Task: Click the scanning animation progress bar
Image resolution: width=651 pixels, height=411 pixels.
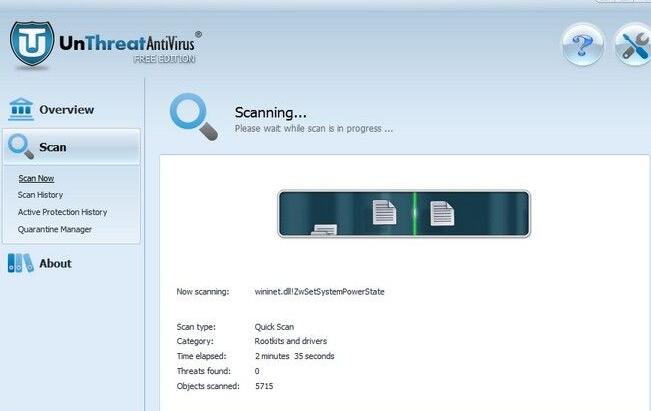Action: pos(404,214)
